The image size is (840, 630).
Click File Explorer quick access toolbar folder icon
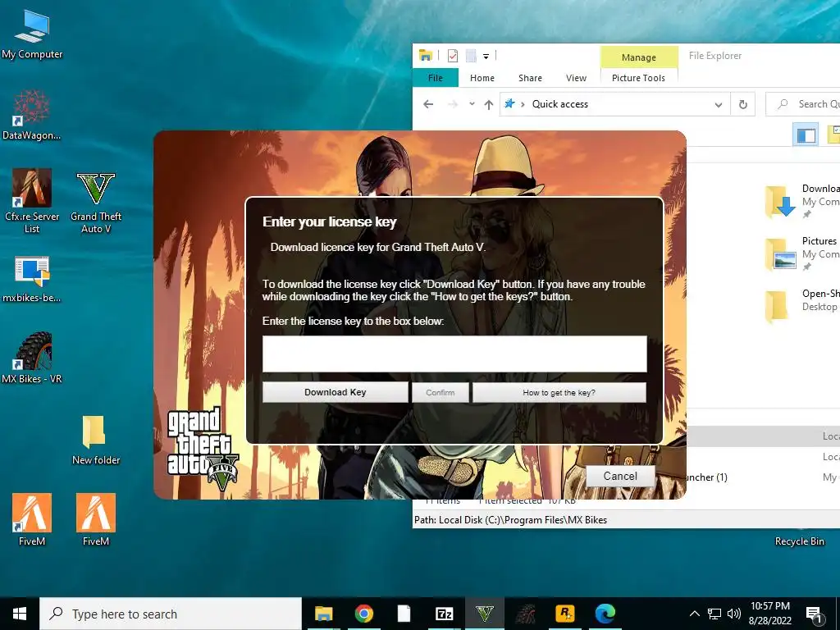[x=426, y=55]
